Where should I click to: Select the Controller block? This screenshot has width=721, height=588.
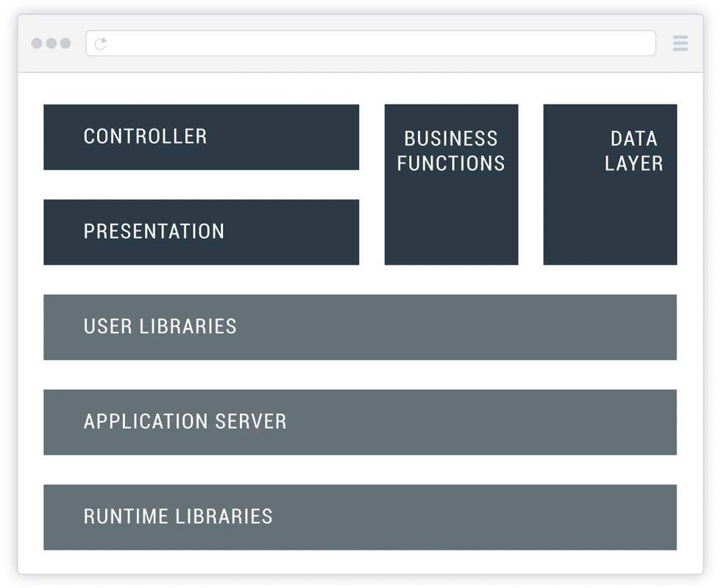click(x=201, y=137)
